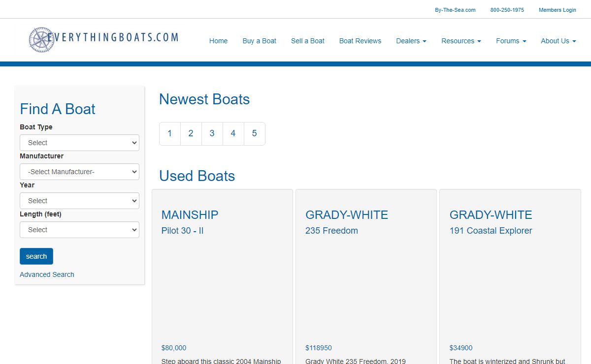The height and width of the screenshot is (364, 591).
Task: Click the EverythingBoats.com compass logo
Action: pyautogui.click(x=104, y=39)
